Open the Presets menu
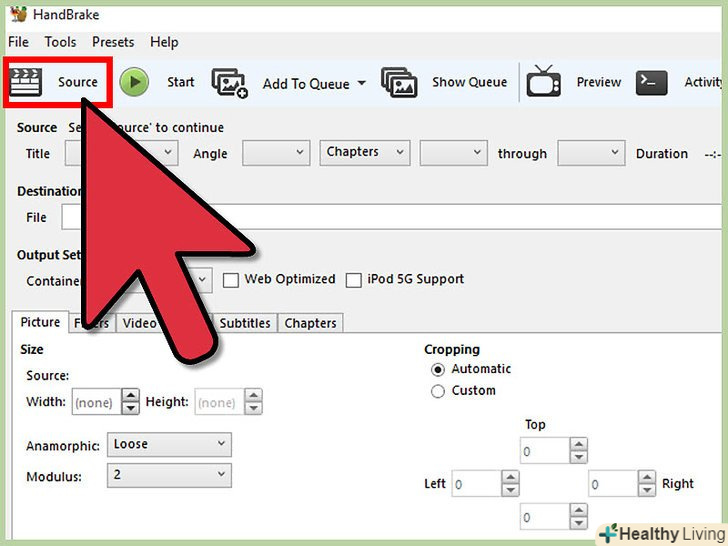 (x=113, y=42)
